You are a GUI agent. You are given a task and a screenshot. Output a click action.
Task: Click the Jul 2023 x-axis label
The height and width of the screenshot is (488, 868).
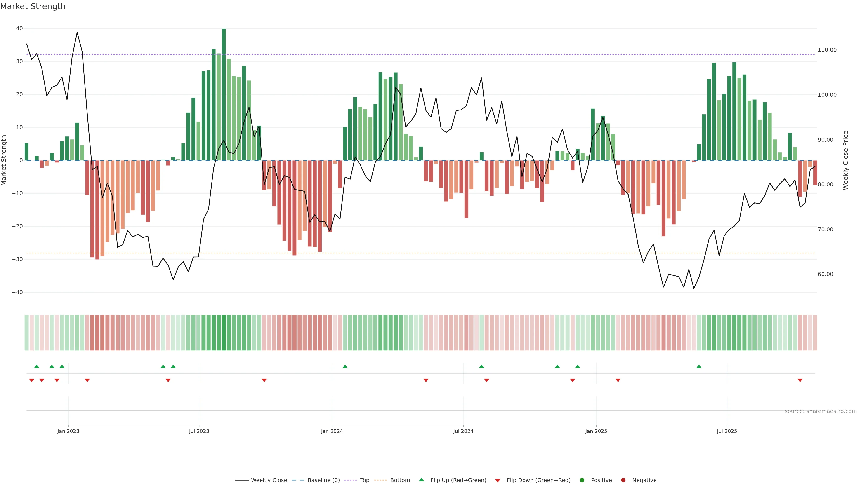[199, 431]
